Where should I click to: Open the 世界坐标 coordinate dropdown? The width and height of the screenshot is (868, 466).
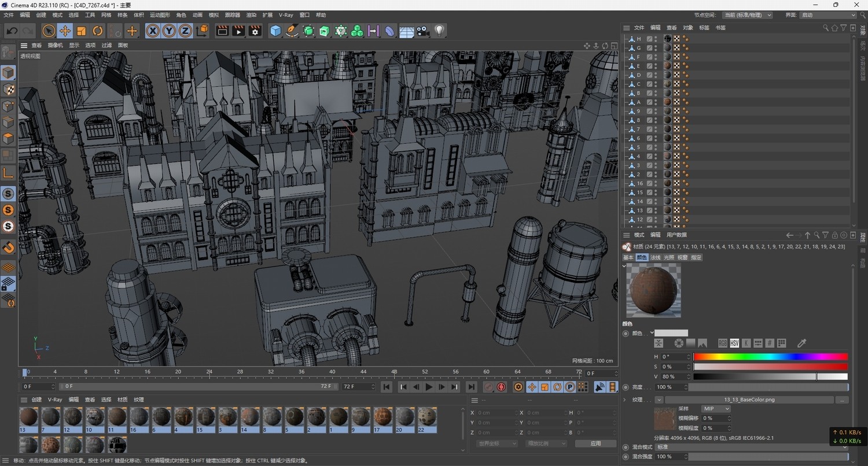pyautogui.click(x=496, y=443)
